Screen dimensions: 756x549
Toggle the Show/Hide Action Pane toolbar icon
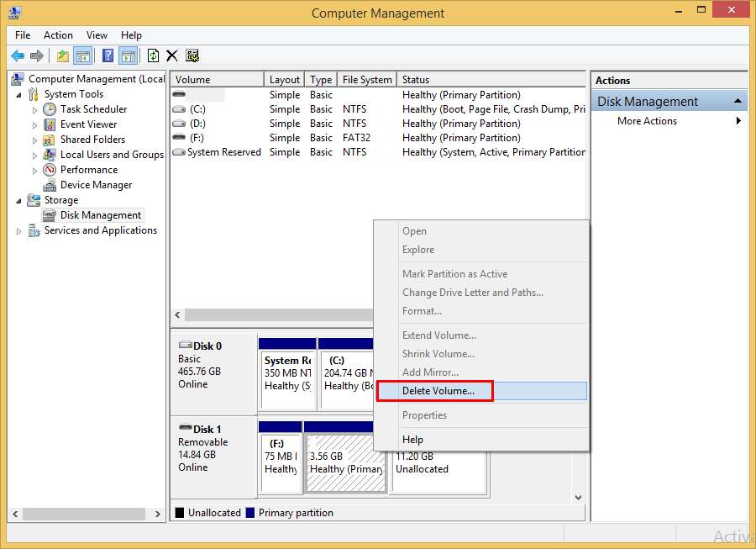click(x=129, y=56)
